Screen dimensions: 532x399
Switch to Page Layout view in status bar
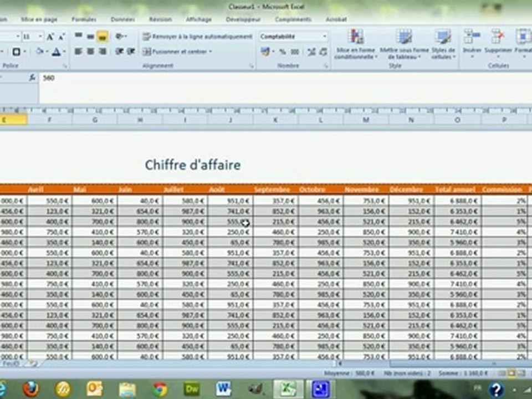[511, 373]
